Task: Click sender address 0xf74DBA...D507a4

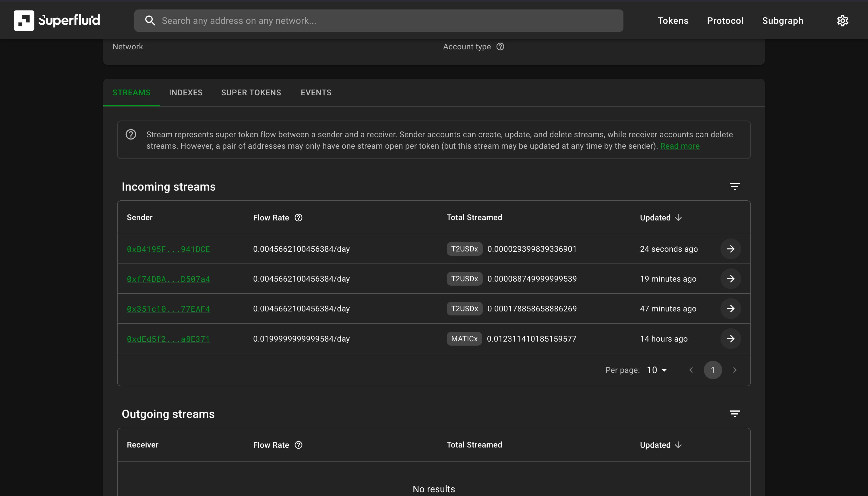Action: point(168,279)
